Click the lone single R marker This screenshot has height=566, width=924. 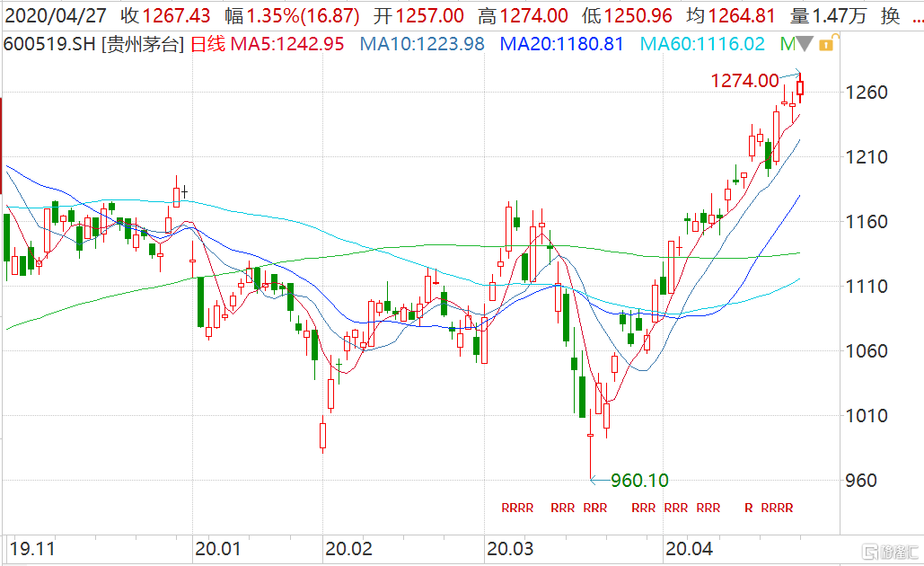(748, 508)
